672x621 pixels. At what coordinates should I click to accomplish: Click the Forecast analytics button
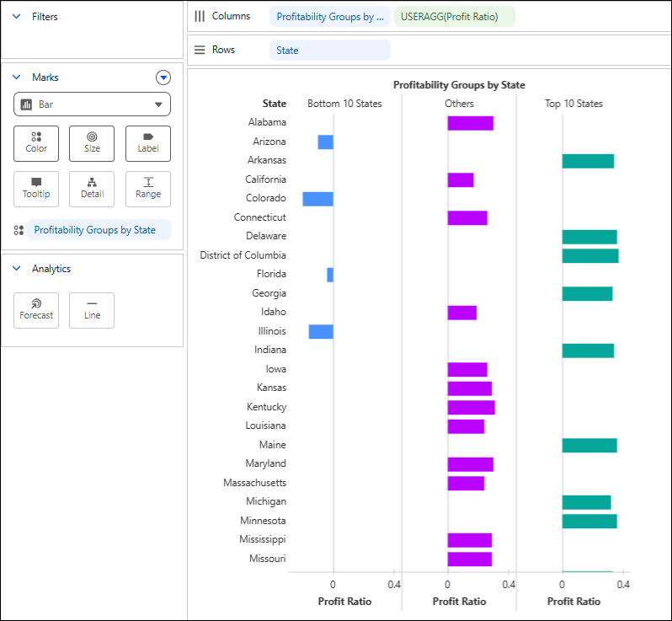[x=36, y=310]
